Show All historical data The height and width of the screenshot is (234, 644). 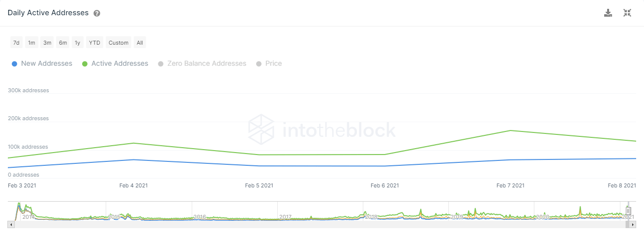[140, 43]
